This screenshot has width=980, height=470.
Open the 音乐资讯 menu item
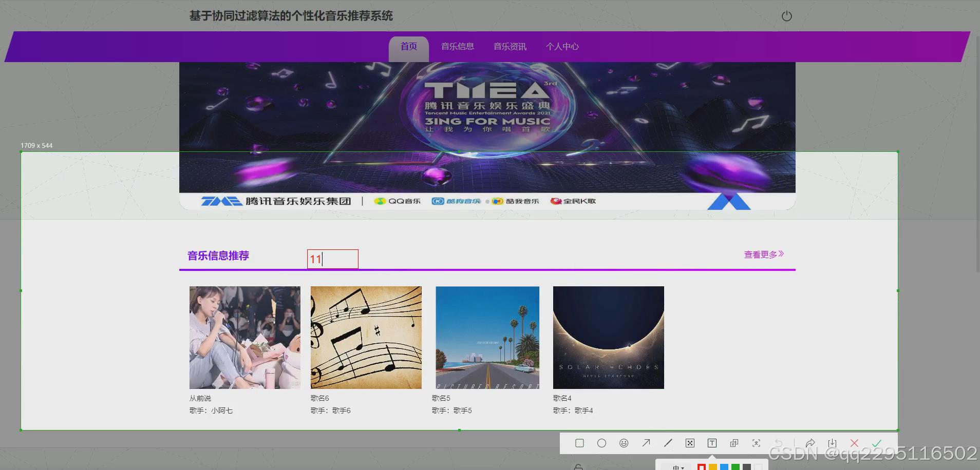[510, 47]
